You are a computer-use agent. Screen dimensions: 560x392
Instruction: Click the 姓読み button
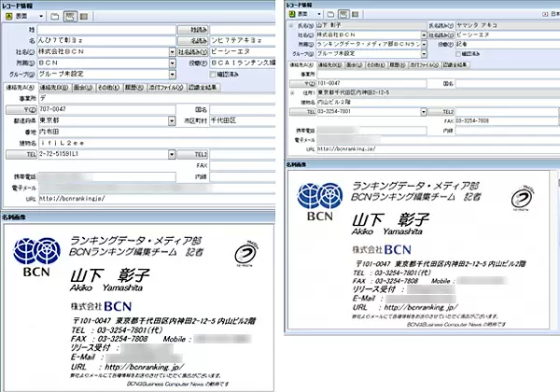[x=193, y=30]
